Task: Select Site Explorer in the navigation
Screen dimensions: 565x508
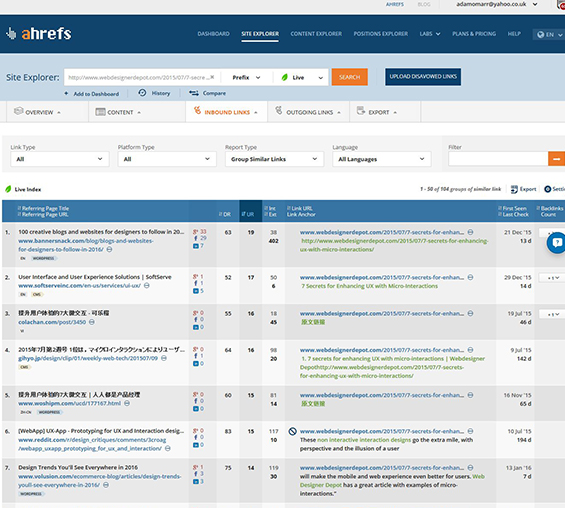Action: (x=260, y=34)
